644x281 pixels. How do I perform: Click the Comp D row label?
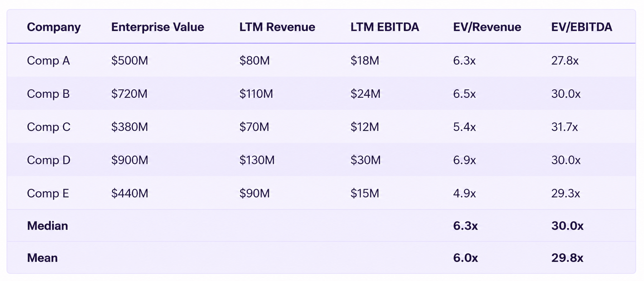[49, 160]
